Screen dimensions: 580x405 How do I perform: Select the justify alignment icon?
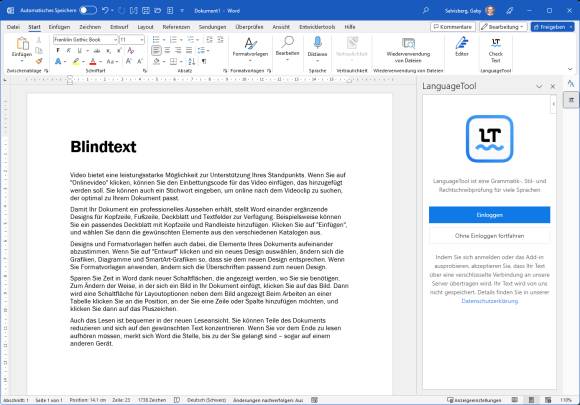click(x=189, y=50)
